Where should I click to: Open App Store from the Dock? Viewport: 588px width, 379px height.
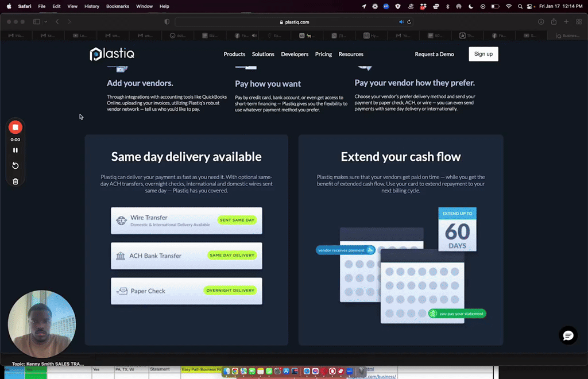tap(286, 371)
